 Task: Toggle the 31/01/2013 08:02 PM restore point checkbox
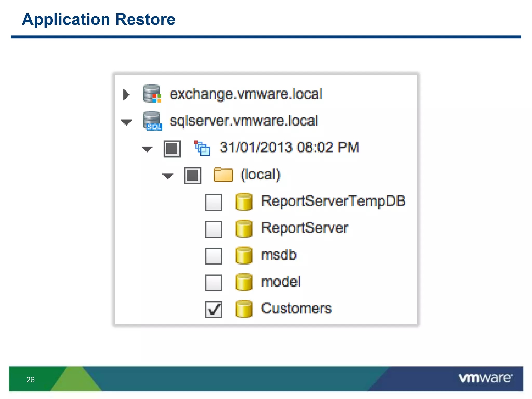(x=172, y=149)
